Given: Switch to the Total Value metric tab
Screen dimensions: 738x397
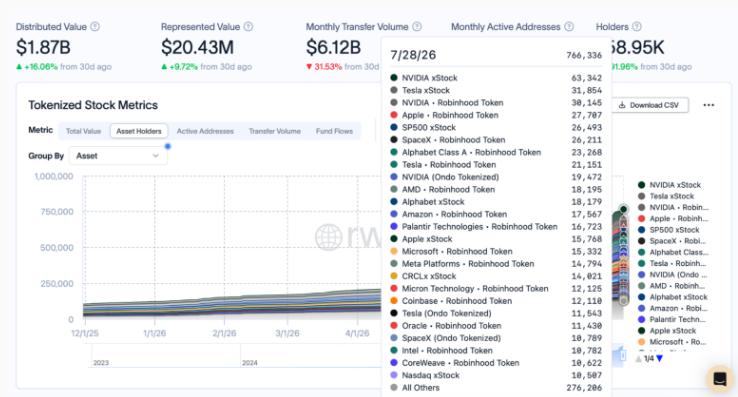Looking at the screenshot, I should pyautogui.click(x=83, y=131).
